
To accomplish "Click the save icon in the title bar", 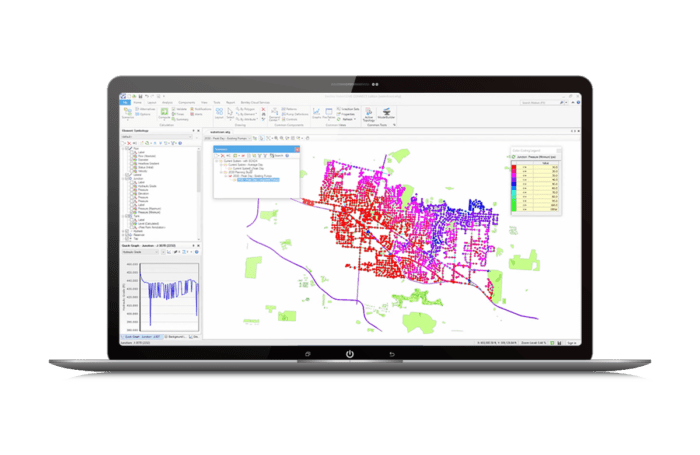I will tap(140, 96).
